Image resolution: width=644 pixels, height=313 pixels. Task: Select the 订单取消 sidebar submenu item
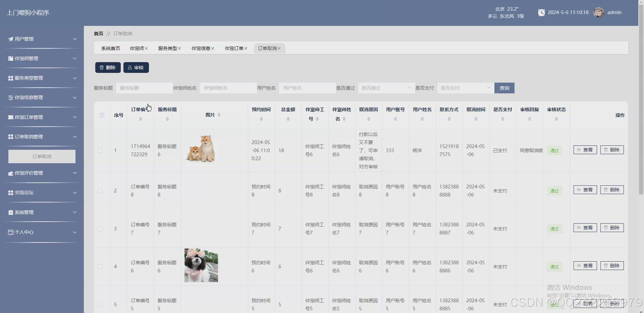click(42, 156)
